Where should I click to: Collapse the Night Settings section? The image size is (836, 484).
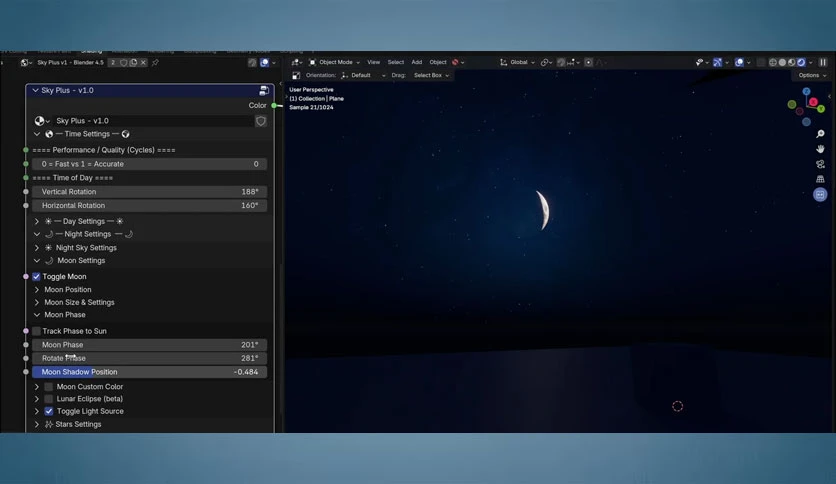[x=37, y=234]
